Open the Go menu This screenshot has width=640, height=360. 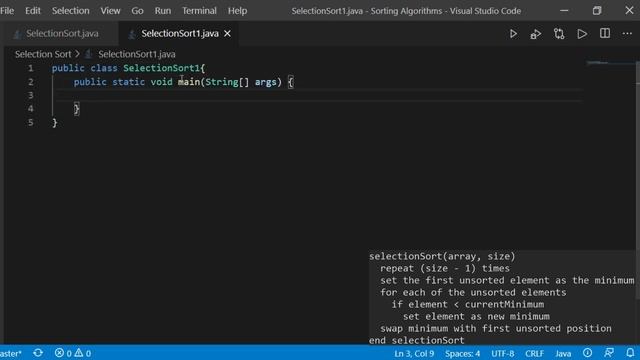pyautogui.click(x=137, y=11)
